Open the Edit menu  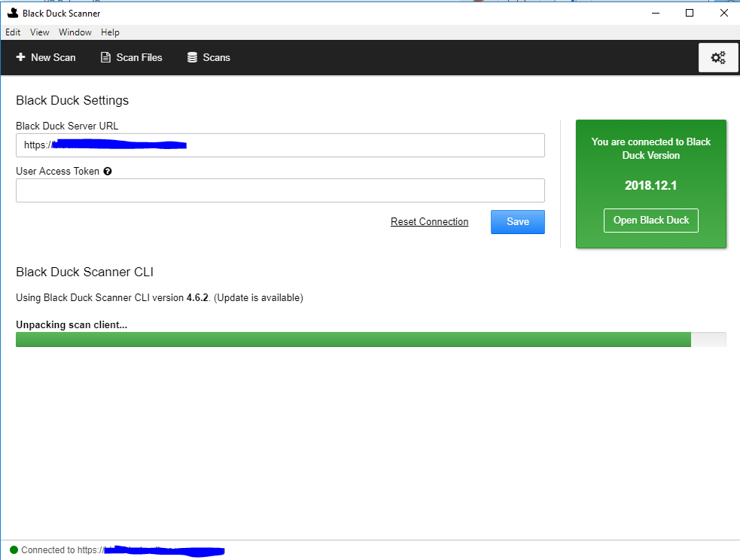[x=13, y=32]
